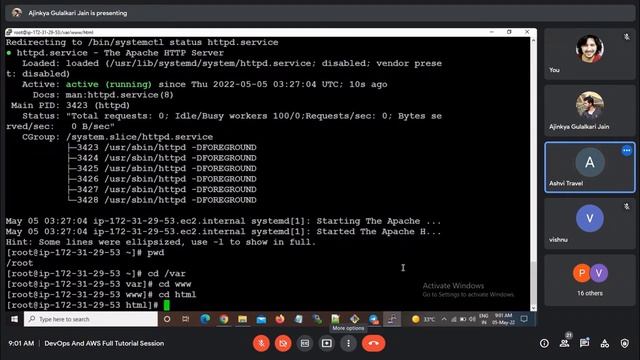Open the battery icon in the system tray
This screenshot has height=360, width=640.
(x=463, y=319)
